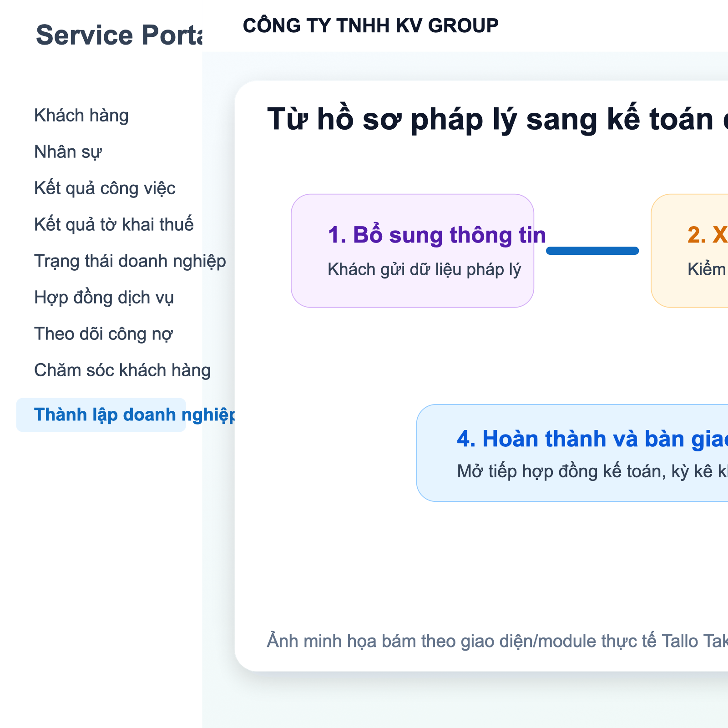The height and width of the screenshot is (728, 728).
Task: Select Theo dõi công nợ
Action: tap(103, 334)
